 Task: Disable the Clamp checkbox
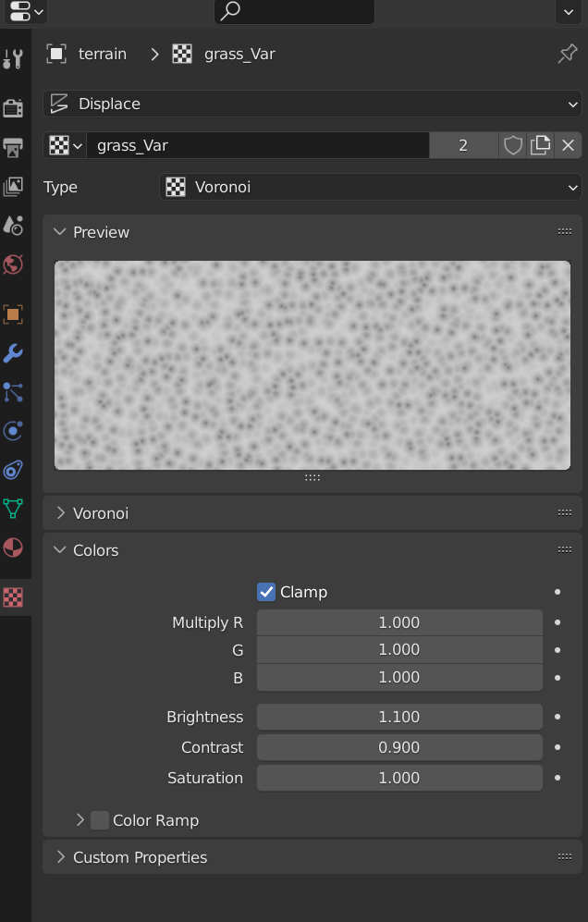point(266,592)
